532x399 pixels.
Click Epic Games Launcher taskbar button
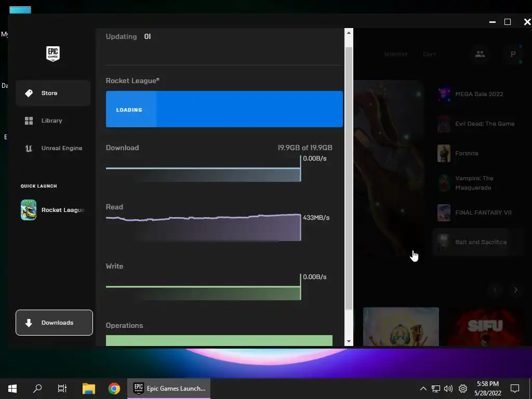pyautogui.click(x=169, y=389)
